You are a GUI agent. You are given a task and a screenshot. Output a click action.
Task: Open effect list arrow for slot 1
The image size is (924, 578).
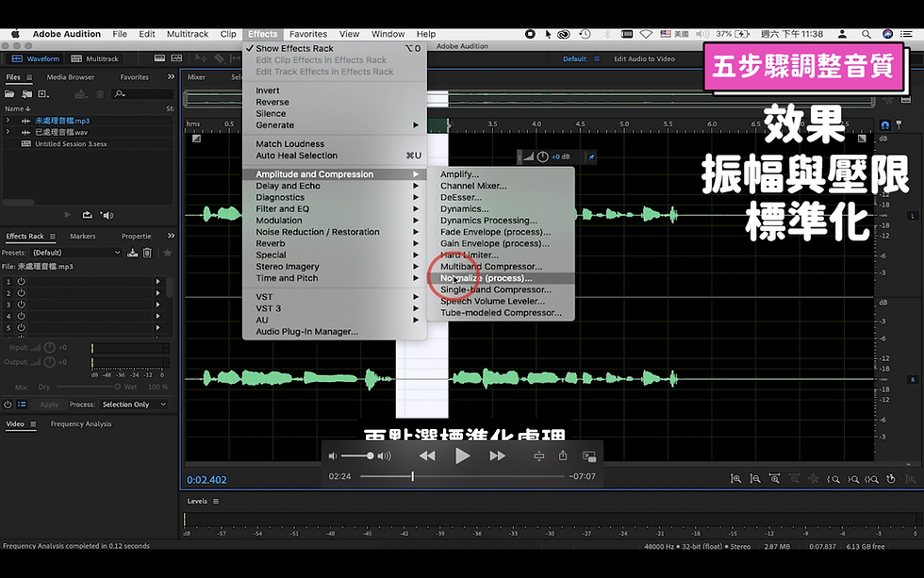[158, 282]
